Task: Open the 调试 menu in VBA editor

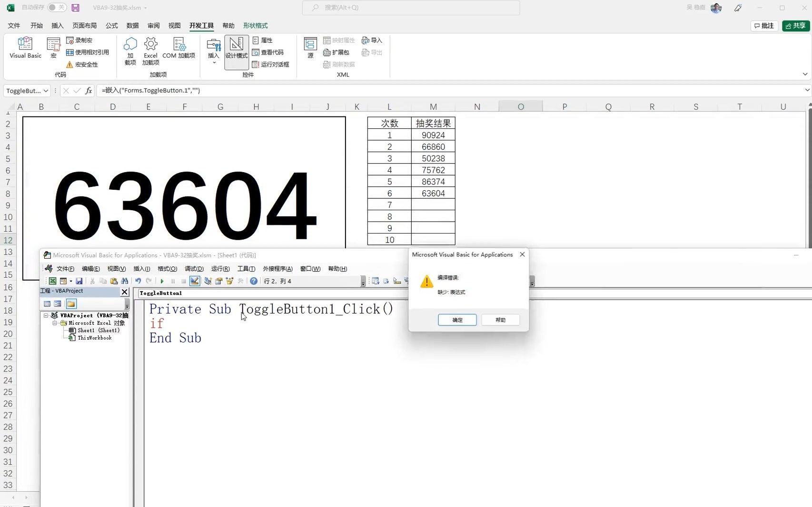Action: click(194, 269)
